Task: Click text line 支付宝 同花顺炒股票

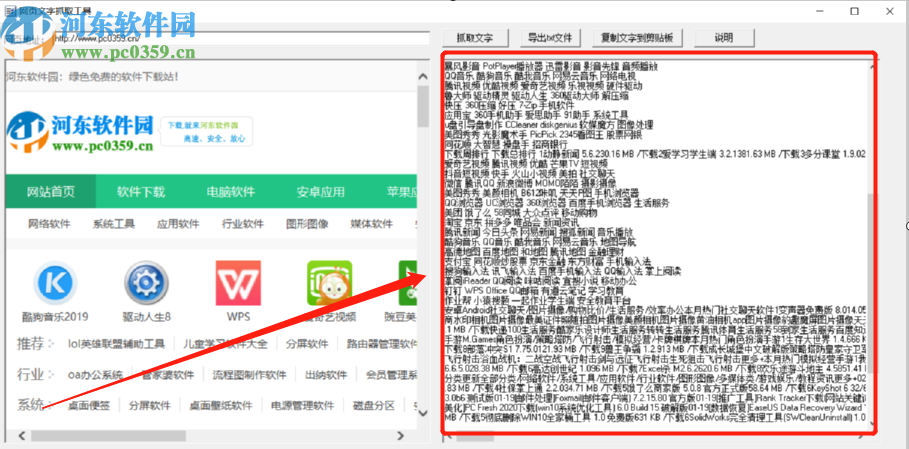Action: pos(547,261)
